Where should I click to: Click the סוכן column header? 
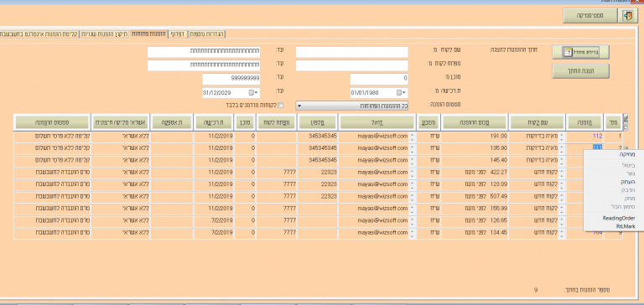[x=245, y=122]
